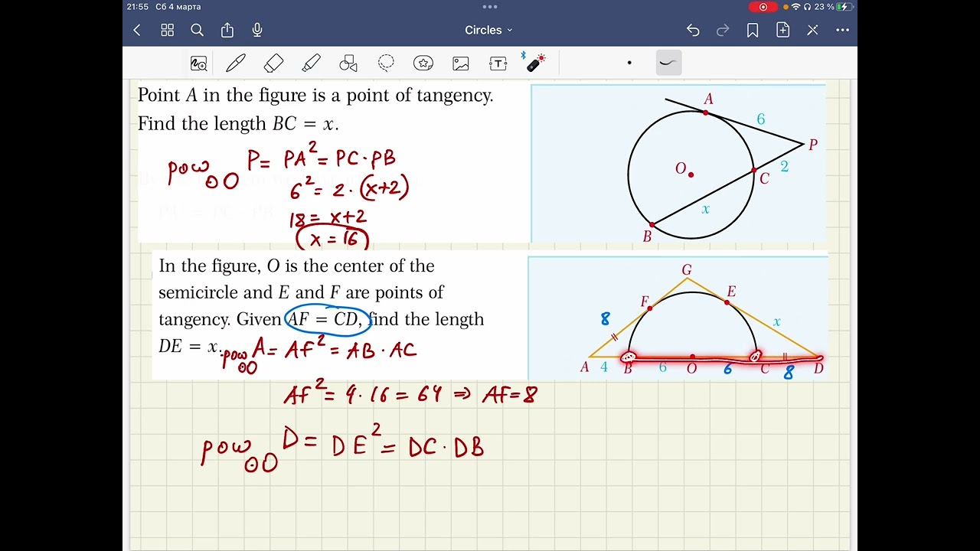Bookmark the current page
Viewport: 980px width, 551px height.
coord(753,30)
